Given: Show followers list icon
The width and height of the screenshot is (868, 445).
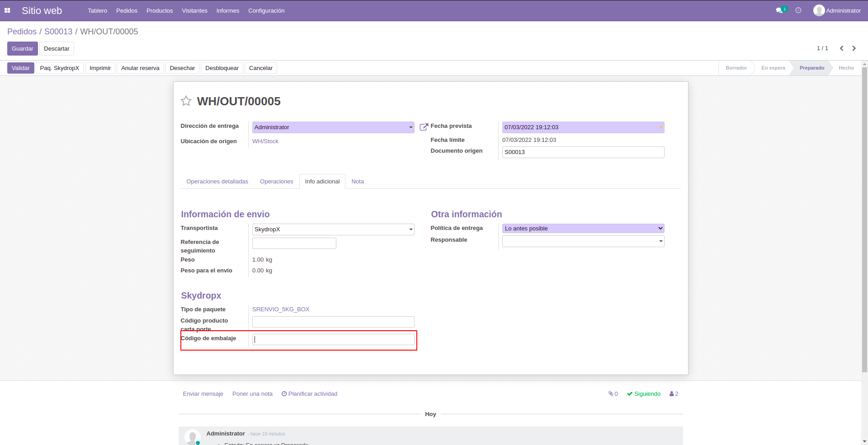Looking at the screenshot, I should (674, 394).
